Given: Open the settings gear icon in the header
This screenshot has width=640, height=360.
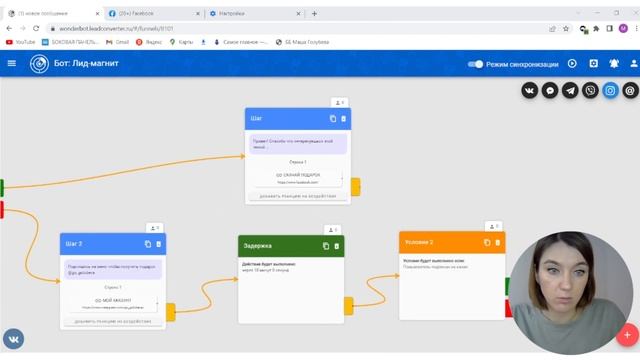Looking at the screenshot, I should [x=593, y=63].
